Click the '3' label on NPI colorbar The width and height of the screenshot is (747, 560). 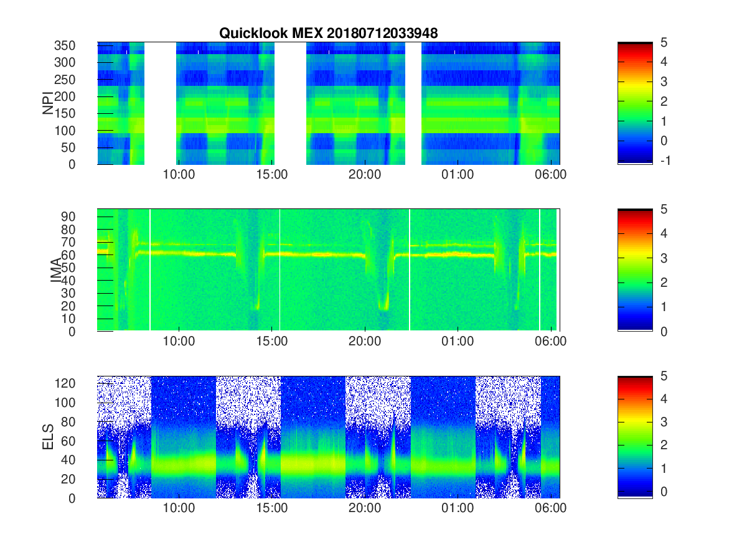coord(663,82)
